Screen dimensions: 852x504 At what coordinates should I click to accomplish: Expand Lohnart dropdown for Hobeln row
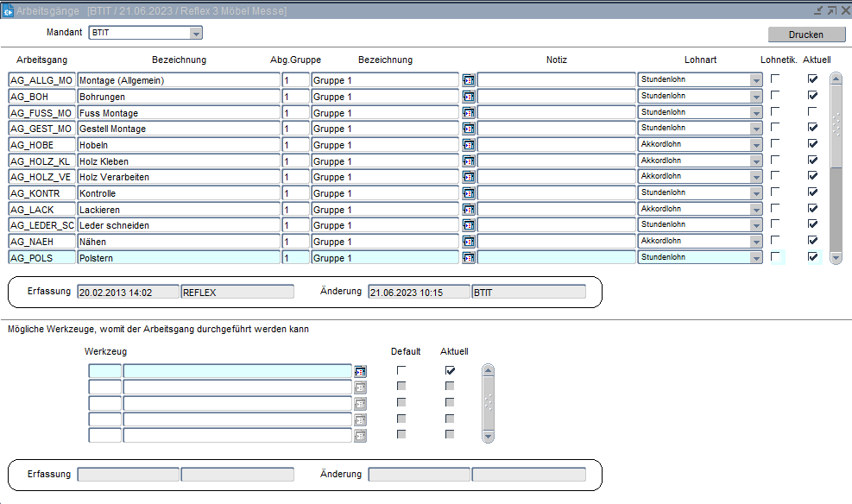(x=756, y=145)
